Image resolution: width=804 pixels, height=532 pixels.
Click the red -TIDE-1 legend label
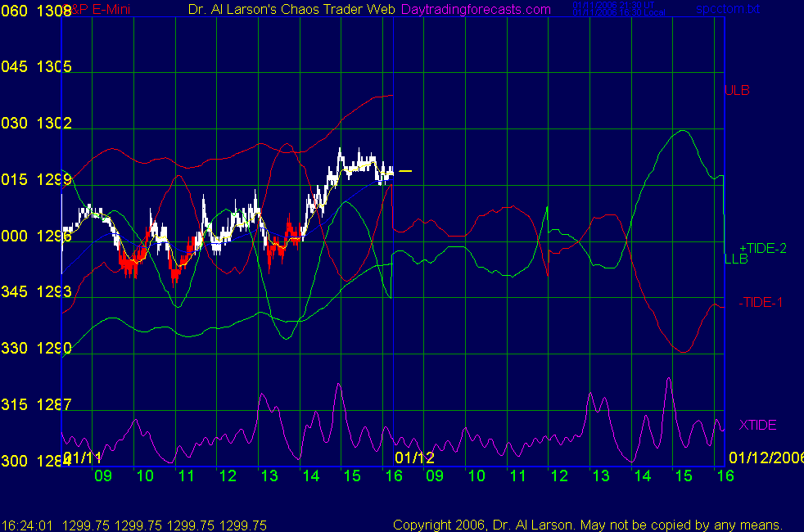tap(761, 303)
